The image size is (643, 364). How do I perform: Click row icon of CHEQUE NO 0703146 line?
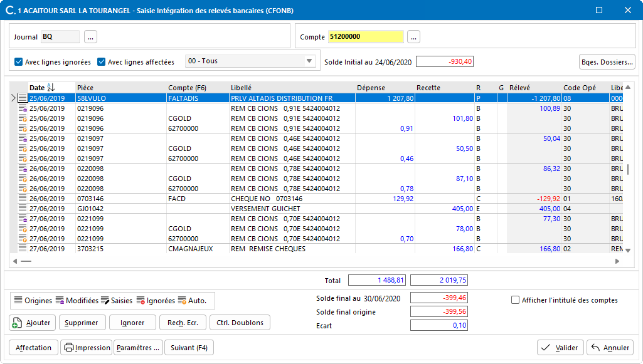point(23,199)
